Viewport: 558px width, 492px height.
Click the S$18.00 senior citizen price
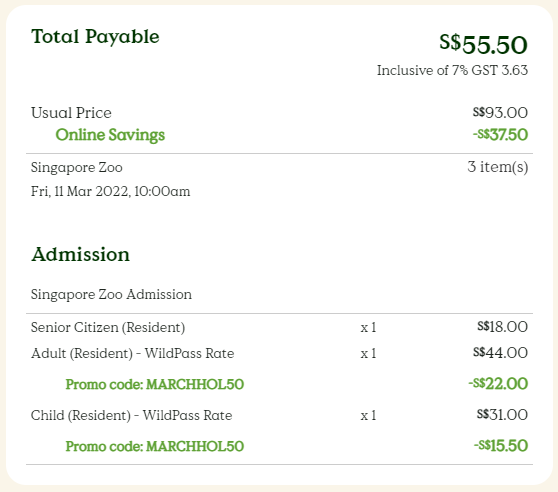pos(502,327)
